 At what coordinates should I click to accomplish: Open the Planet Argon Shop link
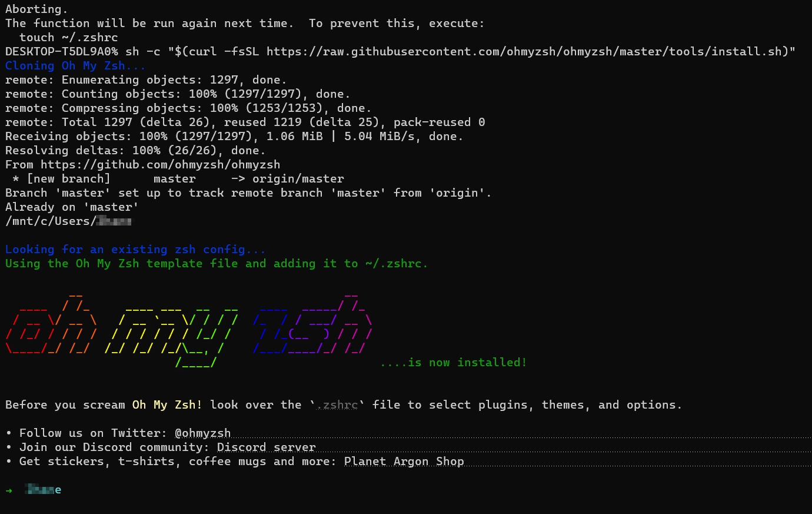click(x=404, y=462)
